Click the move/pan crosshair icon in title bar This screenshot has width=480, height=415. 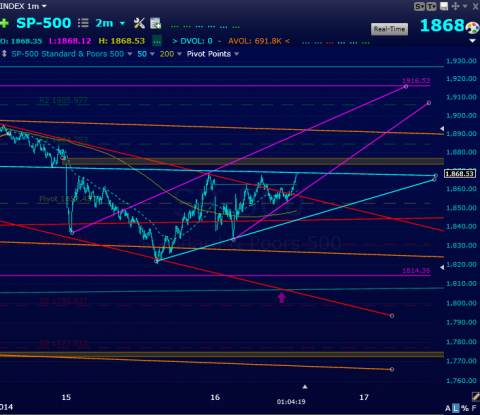pos(455,6)
